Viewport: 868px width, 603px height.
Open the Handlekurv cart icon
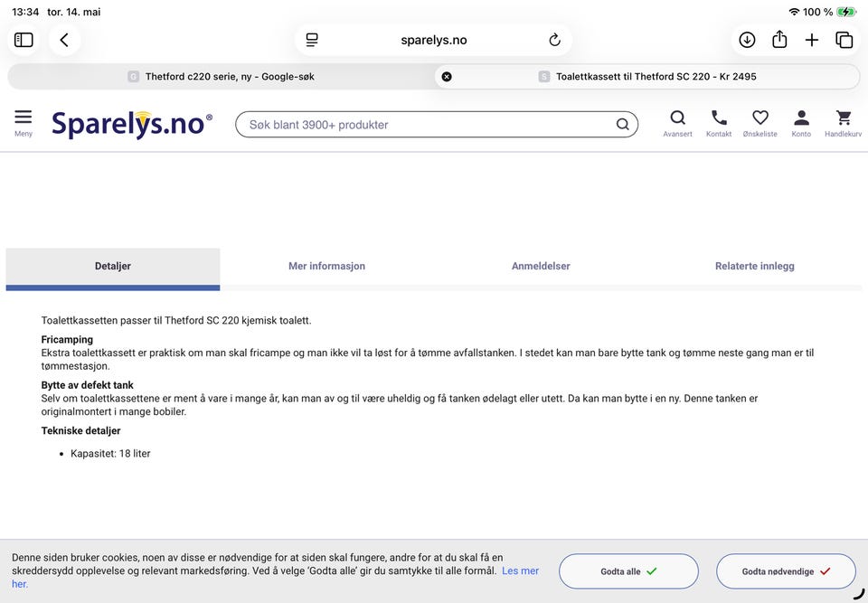pyautogui.click(x=843, y=124)
